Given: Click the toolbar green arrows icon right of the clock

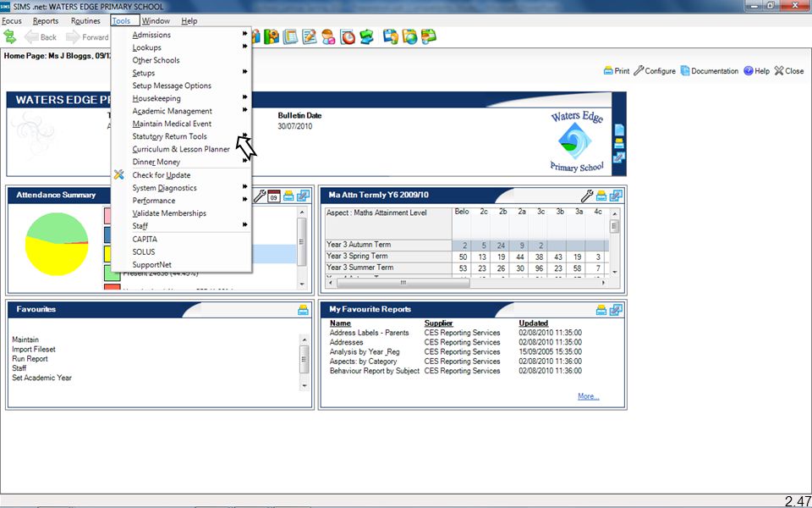Looking at the screenshot, I should (366, 36).
